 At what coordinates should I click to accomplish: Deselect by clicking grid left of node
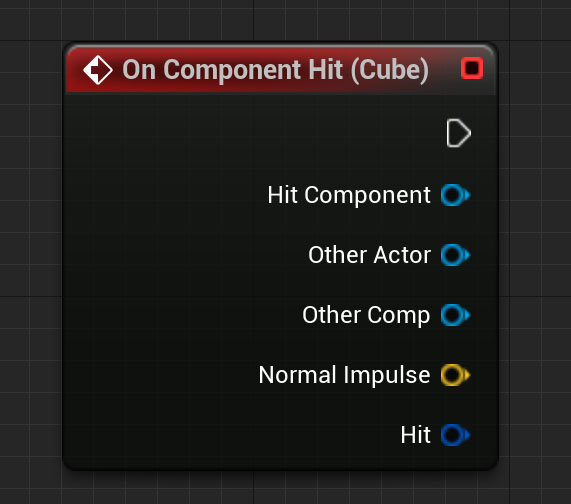click(31, 255)
